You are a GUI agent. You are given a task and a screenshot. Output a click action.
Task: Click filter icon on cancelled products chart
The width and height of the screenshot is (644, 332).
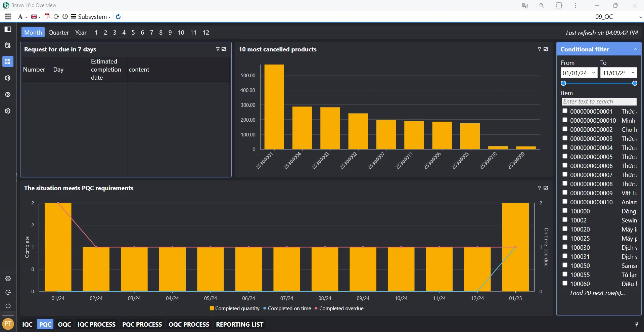coord(539,49)
